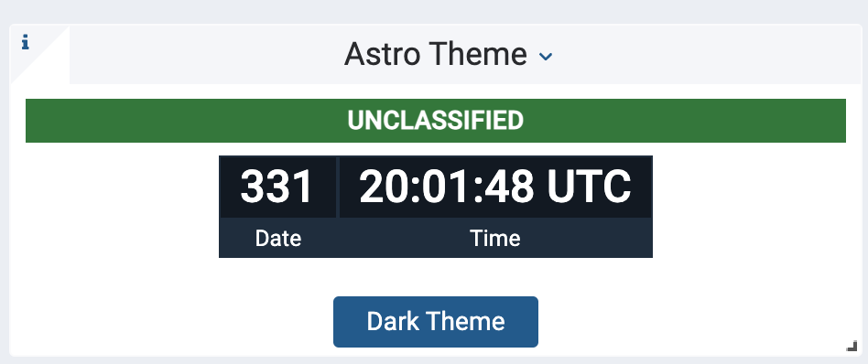Click the dark label strip beneath clock digits
The height and width of the screenshot is (364, 868).
click(x=436, y=237)
